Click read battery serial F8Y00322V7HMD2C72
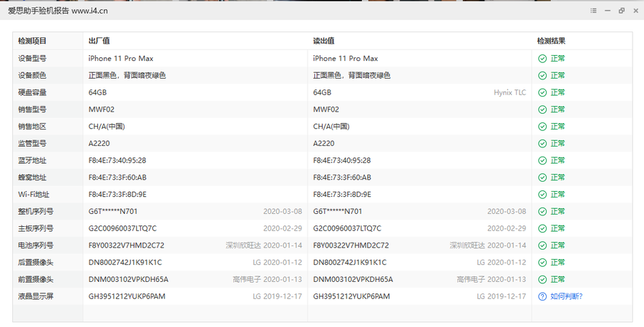The image size is (644, 327). [351, 245]
